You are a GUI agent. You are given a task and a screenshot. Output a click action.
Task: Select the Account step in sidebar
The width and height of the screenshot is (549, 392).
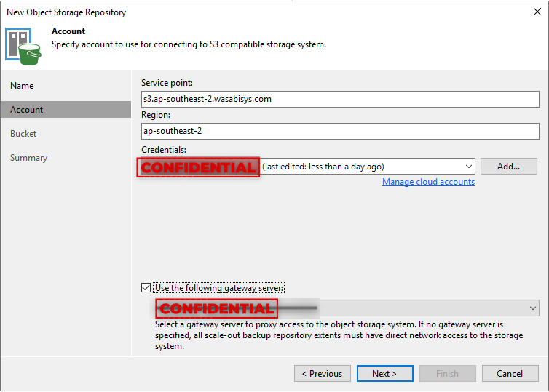pos(27,110)
